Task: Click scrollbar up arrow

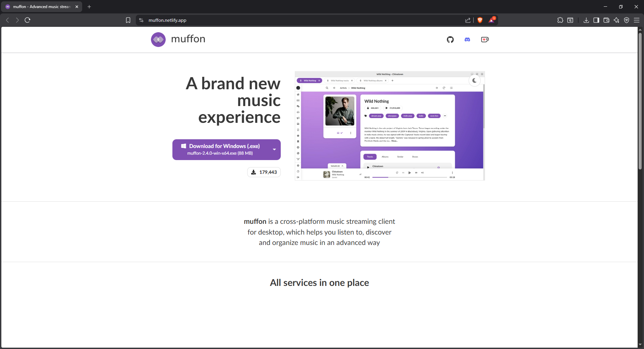Action: pyautogui.click(x=640, y=30)
